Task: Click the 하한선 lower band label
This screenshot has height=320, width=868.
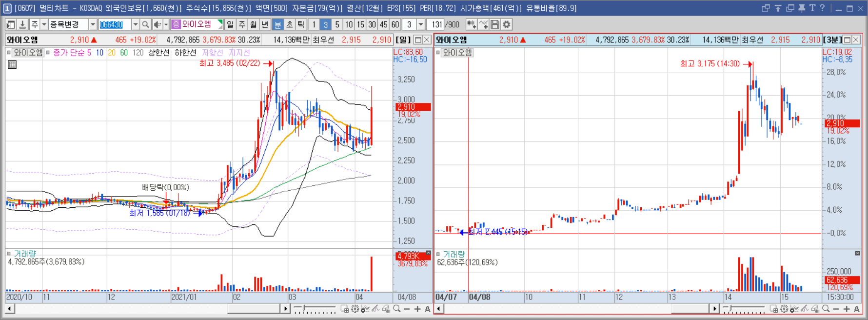Action: pos(185,53)
